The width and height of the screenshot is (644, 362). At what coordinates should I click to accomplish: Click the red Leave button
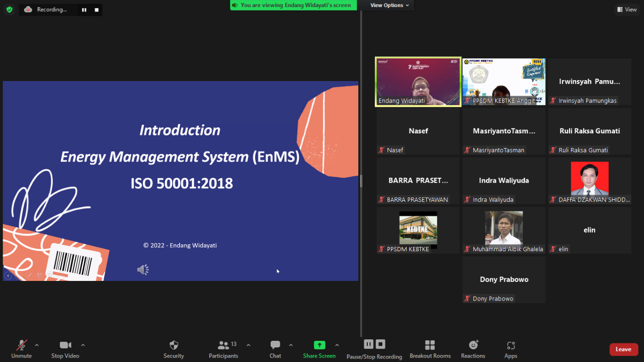(624, 349)
